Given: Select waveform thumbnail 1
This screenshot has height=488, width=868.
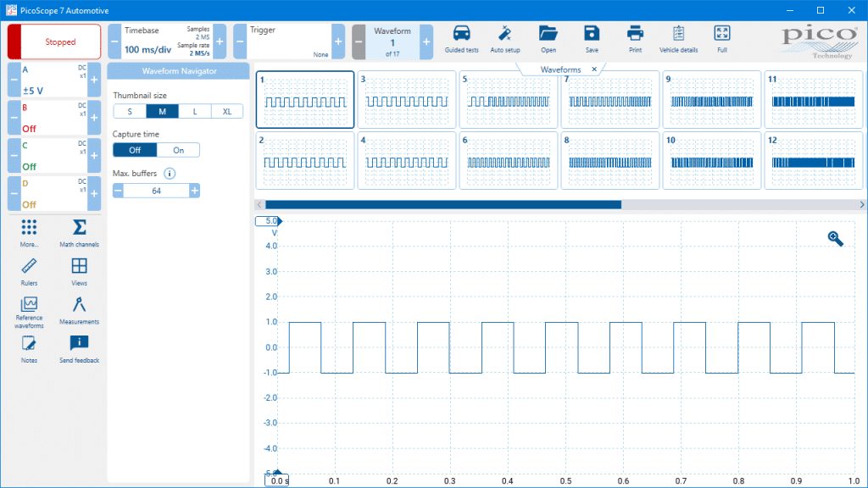Looking at the screenshot, I should click(x=305, y=100).
